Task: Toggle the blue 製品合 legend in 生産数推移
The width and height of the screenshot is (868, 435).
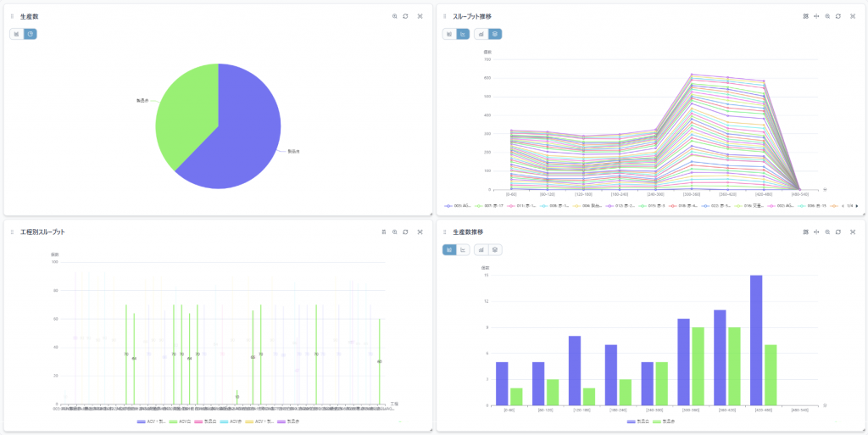Action: tap(638, 421)
